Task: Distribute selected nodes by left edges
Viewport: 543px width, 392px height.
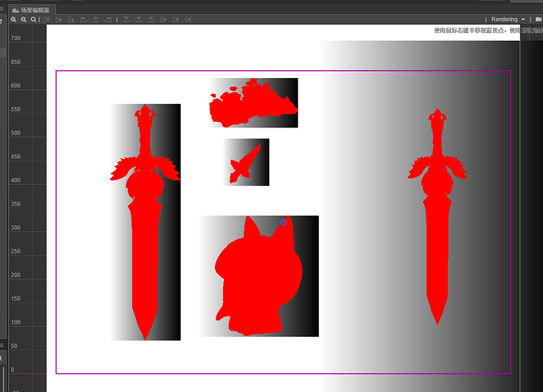Action: pos(164,20)
